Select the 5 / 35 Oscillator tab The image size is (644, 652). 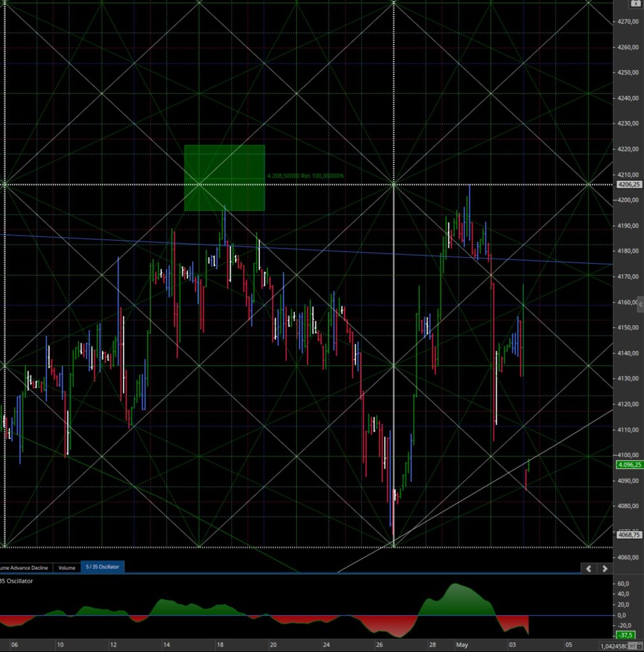click(103, 567)
